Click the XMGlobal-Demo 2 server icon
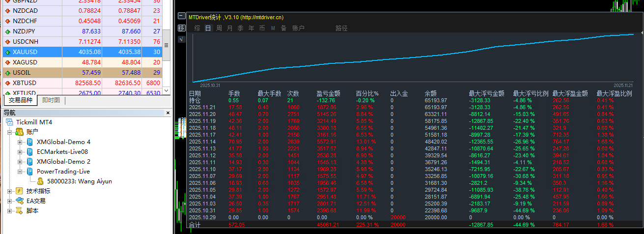Screen dimensions: 644x234 [x=30, y=161]
